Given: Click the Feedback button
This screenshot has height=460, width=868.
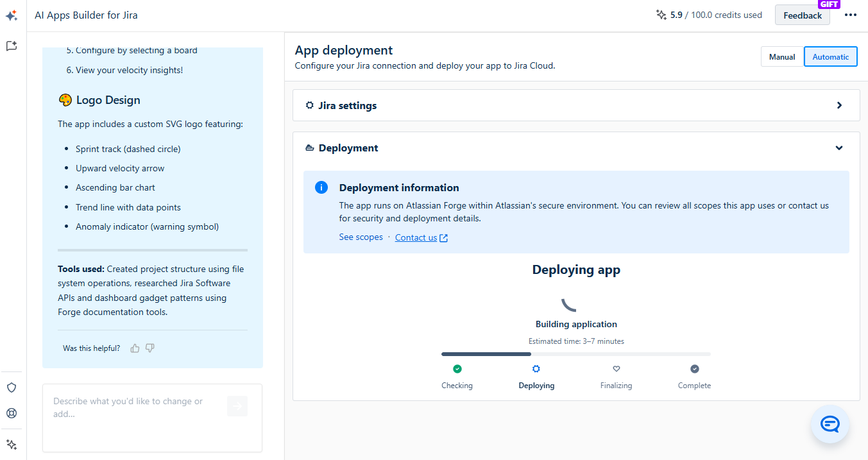Looking at the screenshot, I should click(802, 15).
